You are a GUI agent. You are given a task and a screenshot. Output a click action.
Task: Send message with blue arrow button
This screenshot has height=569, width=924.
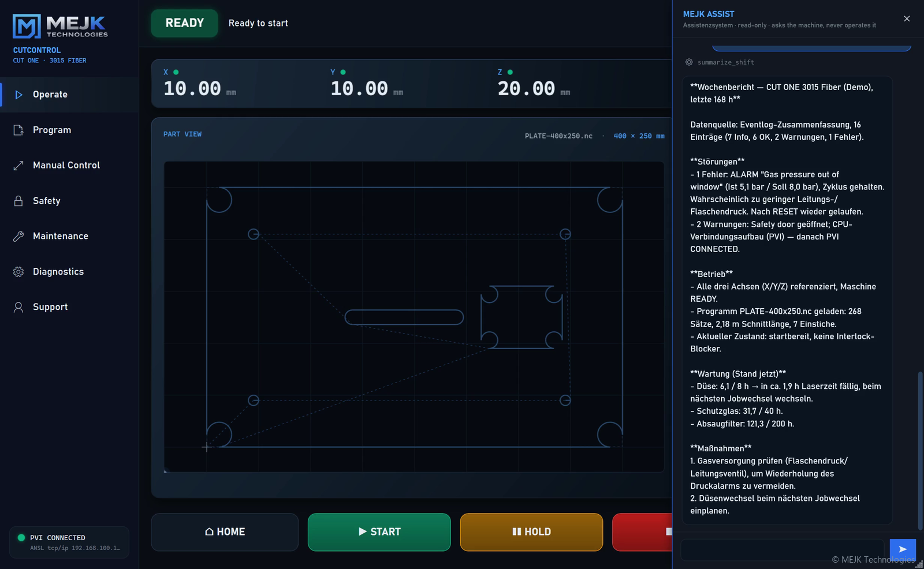pyautogui.click(x=903, y=549)
